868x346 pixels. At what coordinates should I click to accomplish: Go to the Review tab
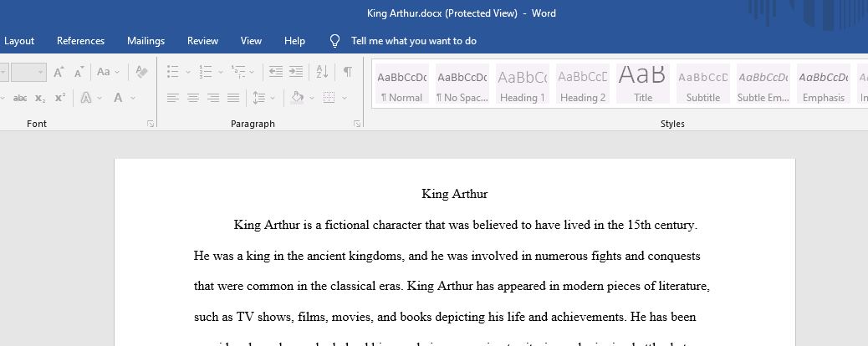coord(202,41)
